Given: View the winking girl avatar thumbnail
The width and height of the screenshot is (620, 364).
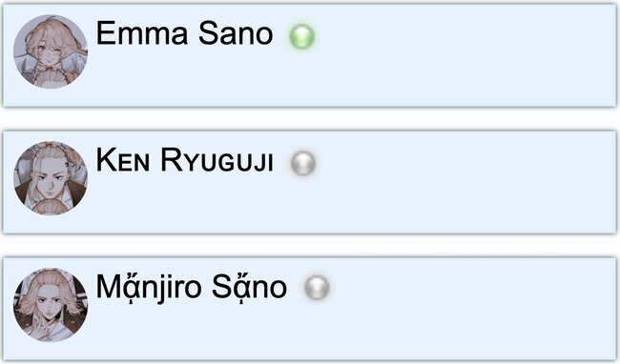Looking at the screenshot, I should click(51, 51).
